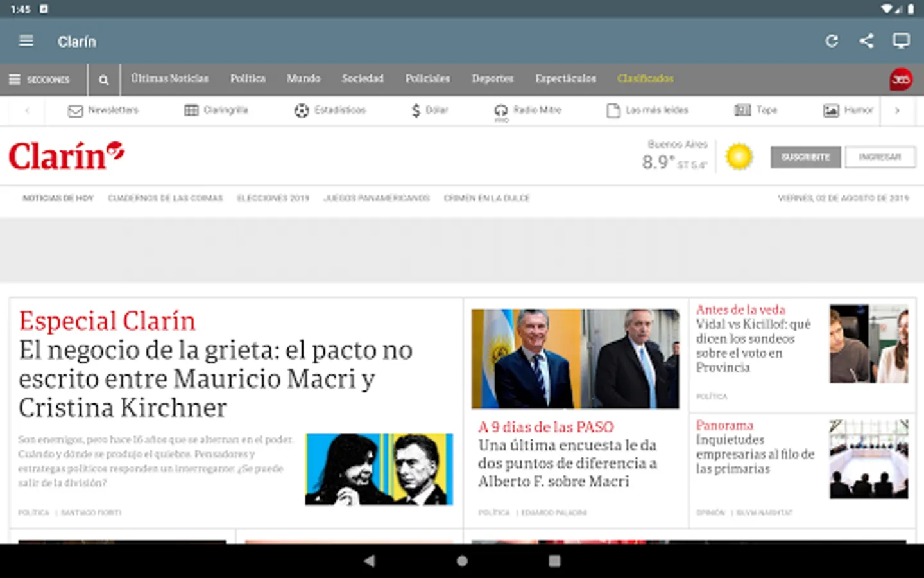Open the Deportes section

pos(493,78)
